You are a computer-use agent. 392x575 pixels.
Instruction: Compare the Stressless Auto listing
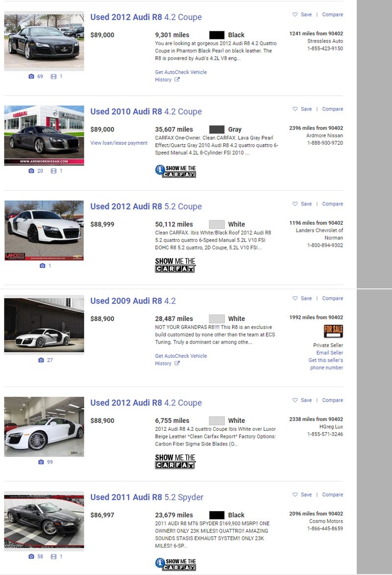pos(333,15)
